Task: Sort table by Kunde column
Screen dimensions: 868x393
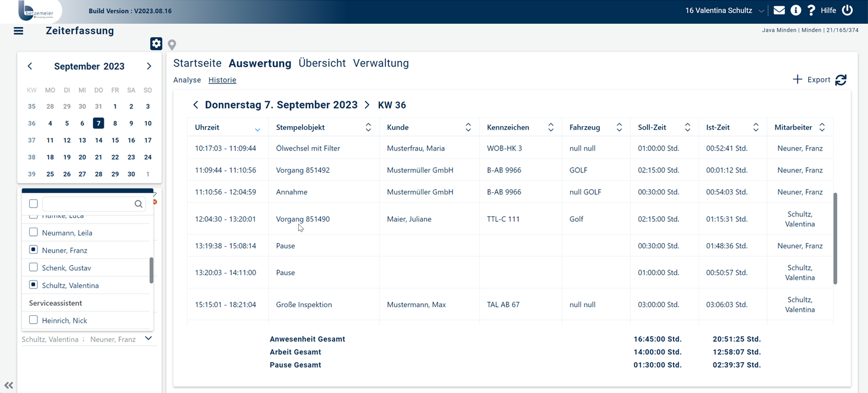Action: click(x=468, y=127)
